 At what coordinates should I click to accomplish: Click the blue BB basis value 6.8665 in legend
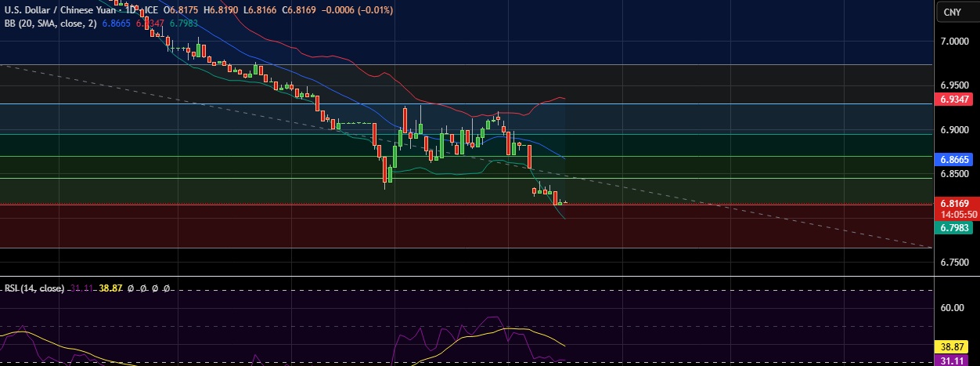coord(117,24)
